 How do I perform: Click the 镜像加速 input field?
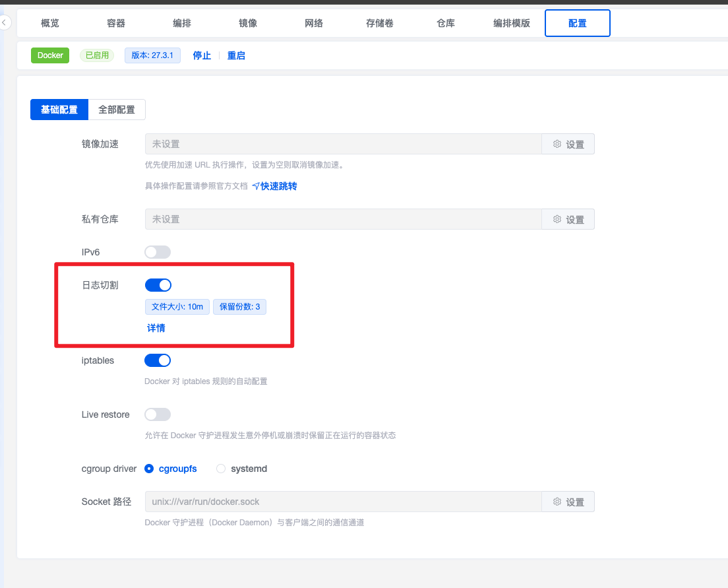(343, 144)
